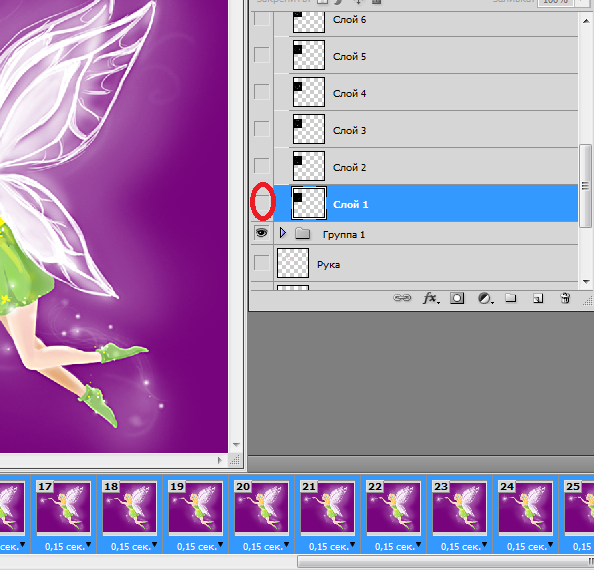Select animation frame 19 thumbnail

(195, 508)
